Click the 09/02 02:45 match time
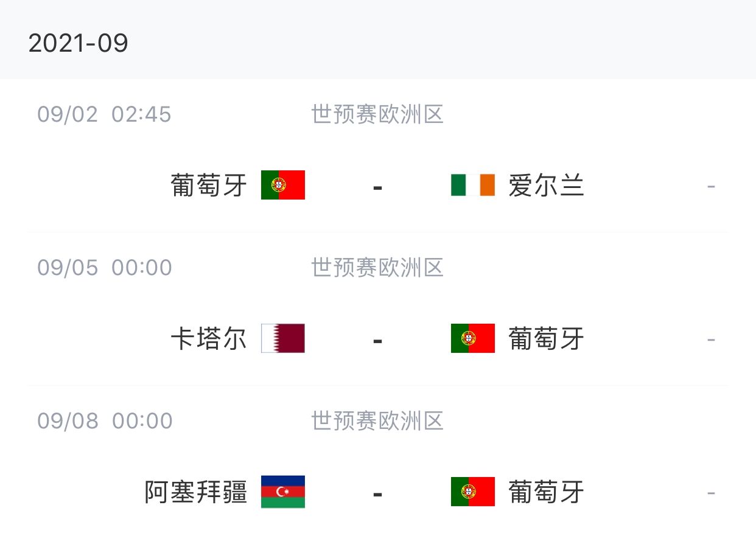 pos(105,114)
